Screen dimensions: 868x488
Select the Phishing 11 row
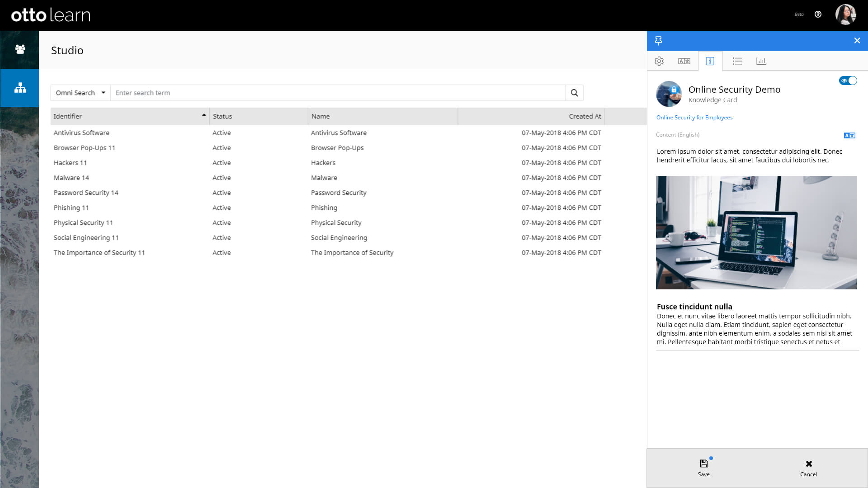(x=71, y=208)
